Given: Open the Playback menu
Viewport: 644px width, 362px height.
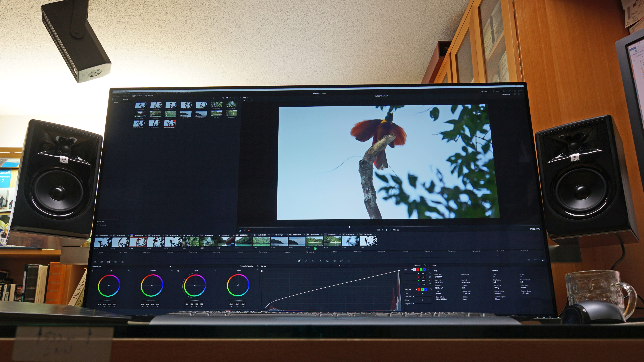Looking at the screenshot, I should (x=158, y=93).
